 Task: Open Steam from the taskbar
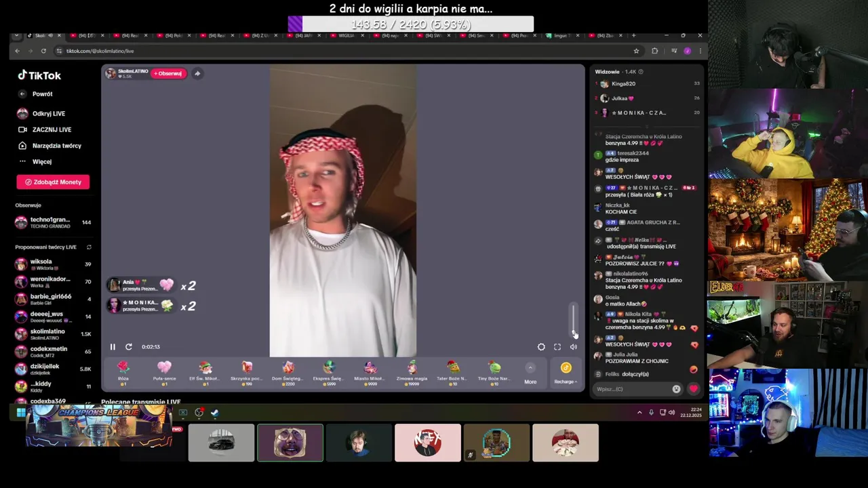[x=215, y=412]
